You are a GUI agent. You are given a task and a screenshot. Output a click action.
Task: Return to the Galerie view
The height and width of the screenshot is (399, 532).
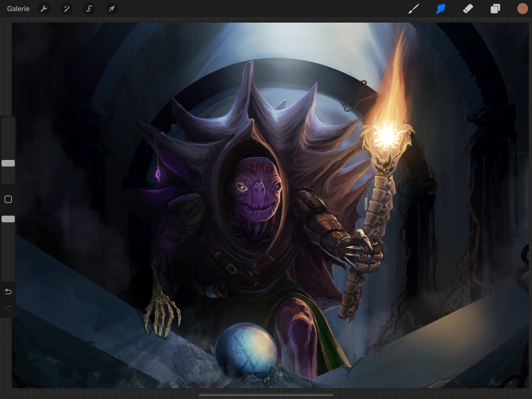18,9
